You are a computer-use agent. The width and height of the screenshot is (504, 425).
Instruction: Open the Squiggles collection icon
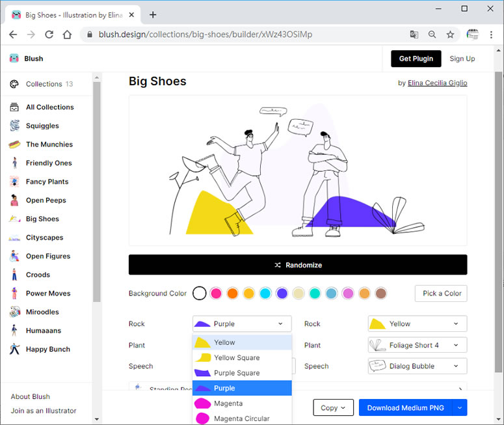[14, 126]
